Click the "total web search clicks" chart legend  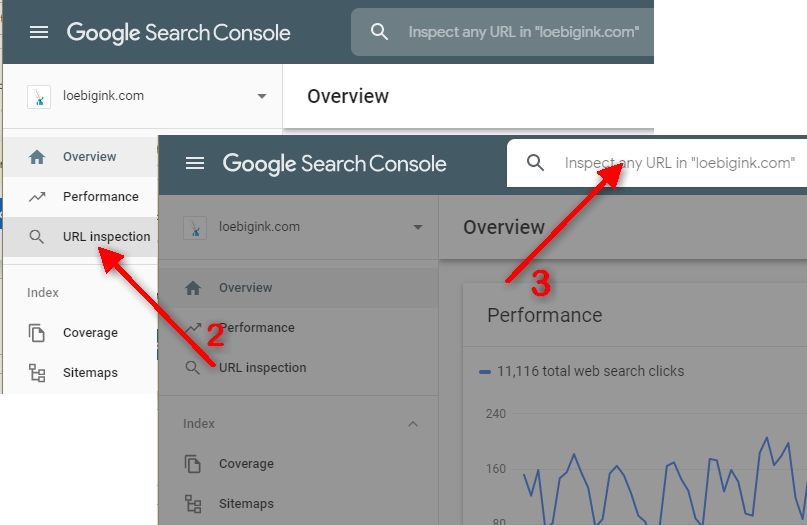point(590,371)
